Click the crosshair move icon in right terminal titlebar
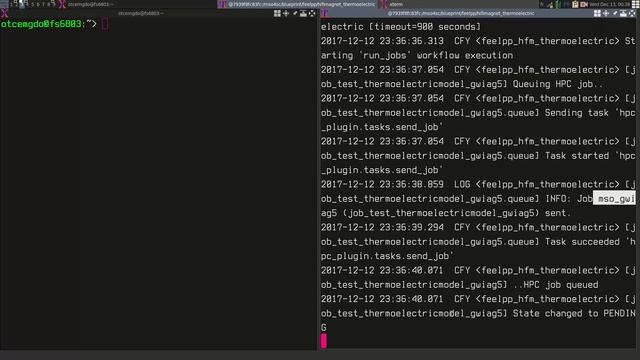Image resolution: width=640 pixels, height=360 pixels. point(606,13)
